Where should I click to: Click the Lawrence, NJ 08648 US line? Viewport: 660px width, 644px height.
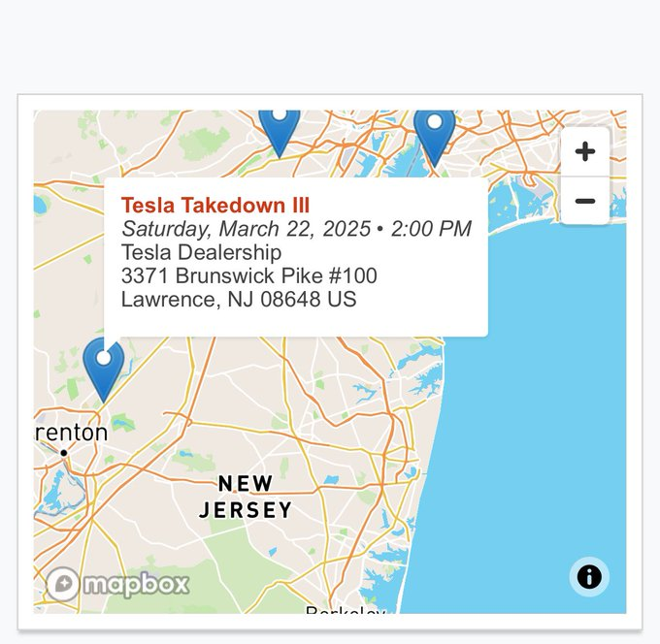(238, 299)
